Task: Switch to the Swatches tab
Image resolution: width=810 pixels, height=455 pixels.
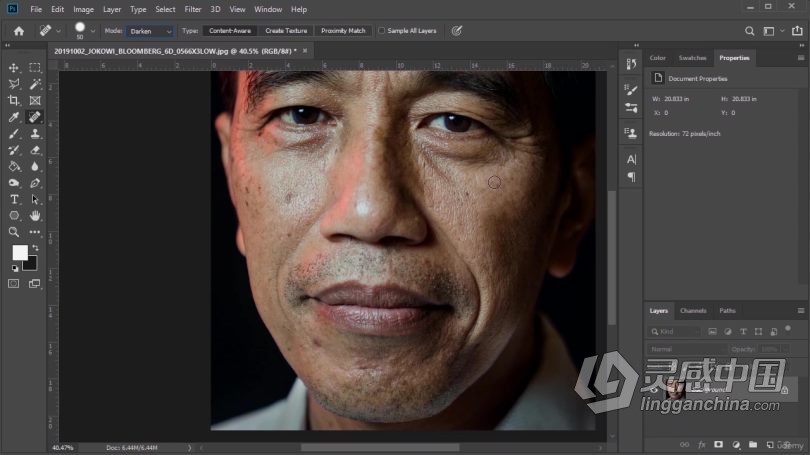Action: [692, 58]
